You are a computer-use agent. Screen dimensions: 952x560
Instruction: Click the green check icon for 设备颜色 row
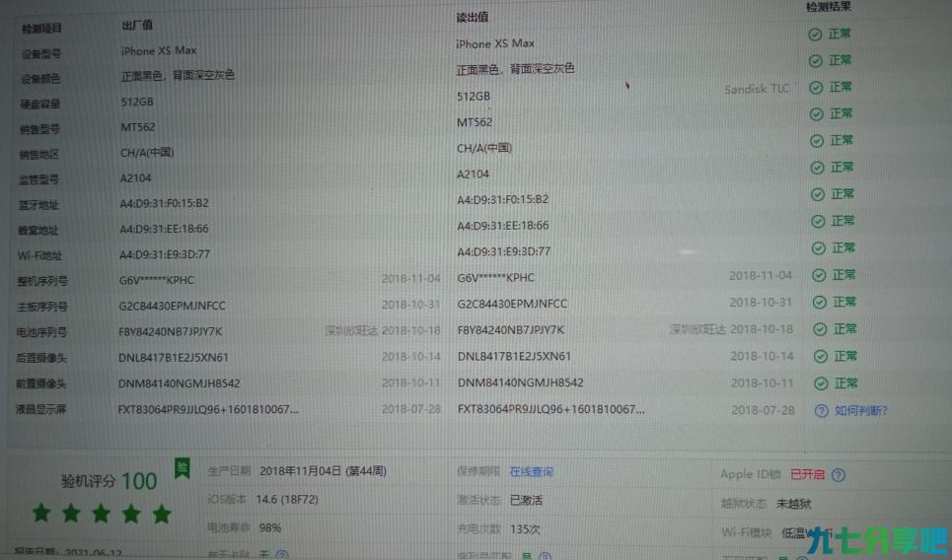point(816,61)
